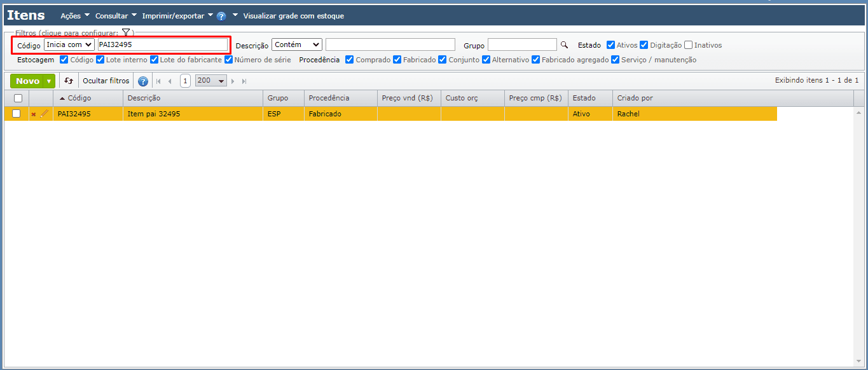Viewport: 868px width, 370px height.
Task: Open the Código 'Inicia com' dropdown
Action: [69, 45]
